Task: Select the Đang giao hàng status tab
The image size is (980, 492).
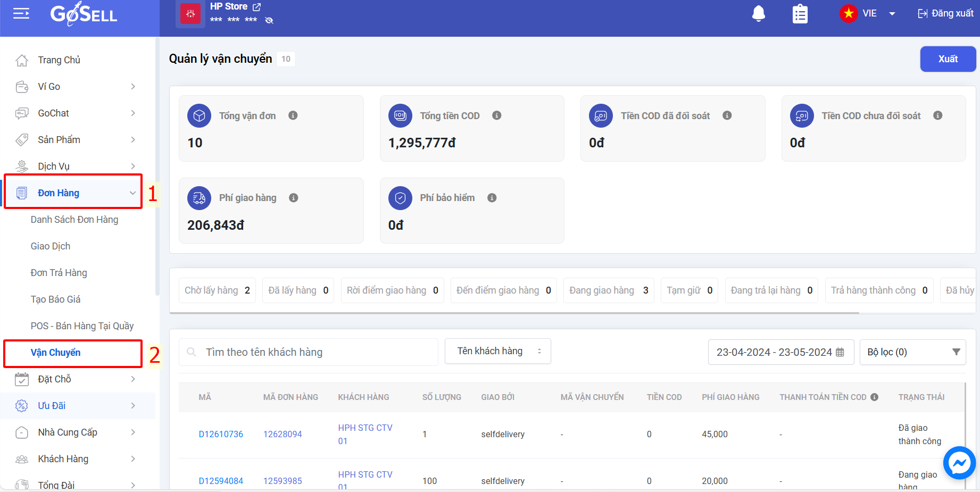Action: click(x=609, y=290)
